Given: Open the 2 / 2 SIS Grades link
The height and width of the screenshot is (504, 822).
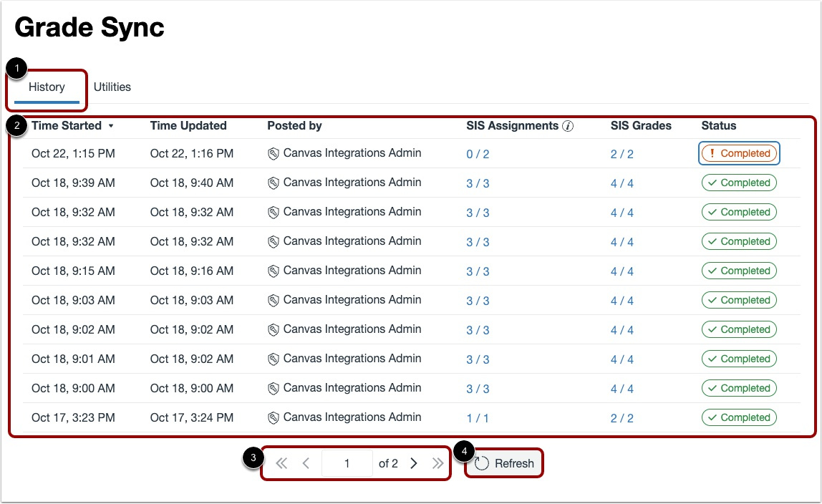Looking at the screenshot, I should (x=622, y=153).
